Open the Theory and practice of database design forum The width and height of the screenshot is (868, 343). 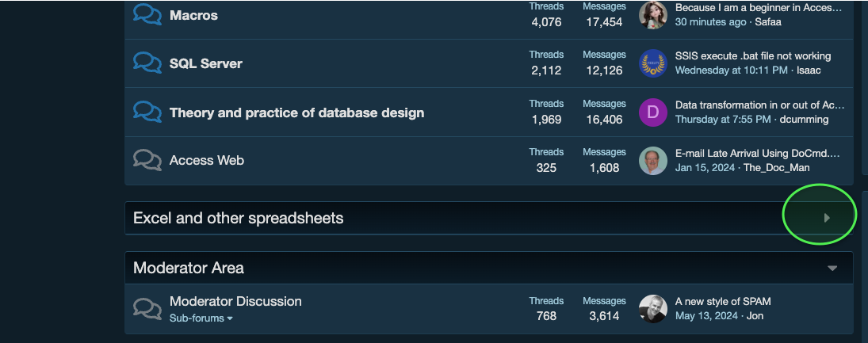click(296, 112)
